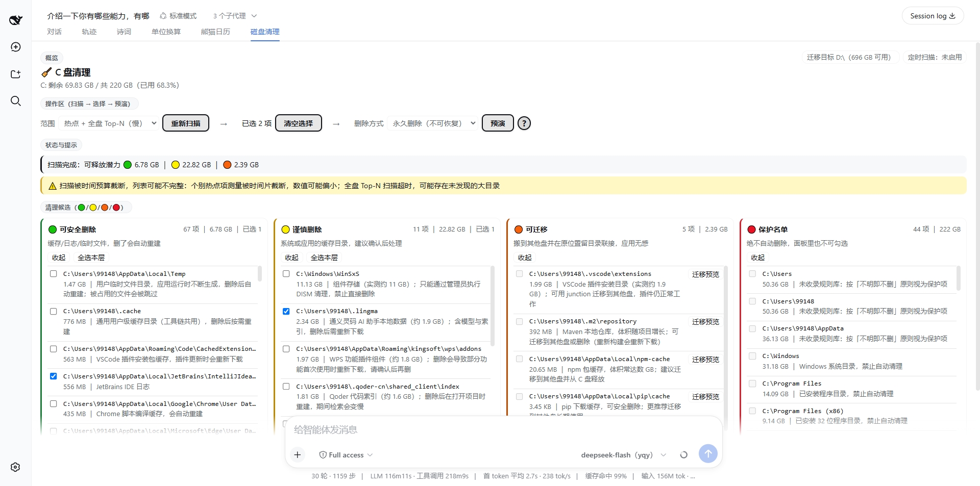
Task: Click 迁移预览 for .vscode\extensions
Action: [705, 274]
